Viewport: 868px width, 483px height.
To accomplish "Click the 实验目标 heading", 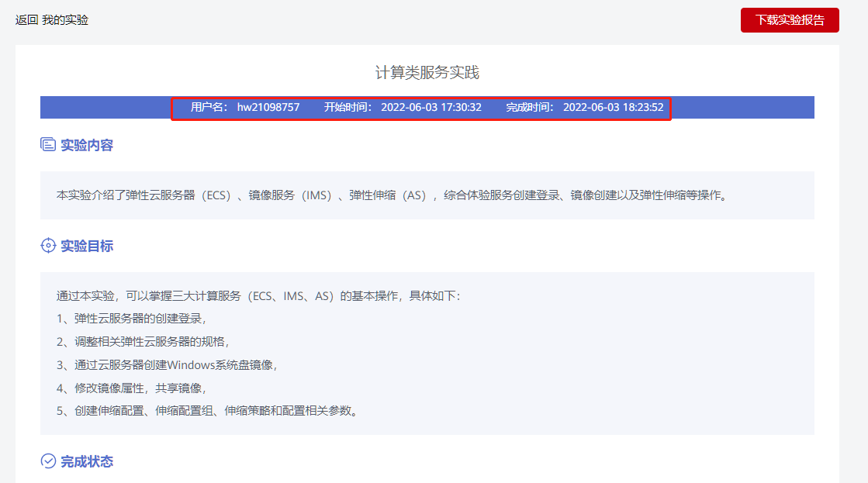I will [87, 246].
